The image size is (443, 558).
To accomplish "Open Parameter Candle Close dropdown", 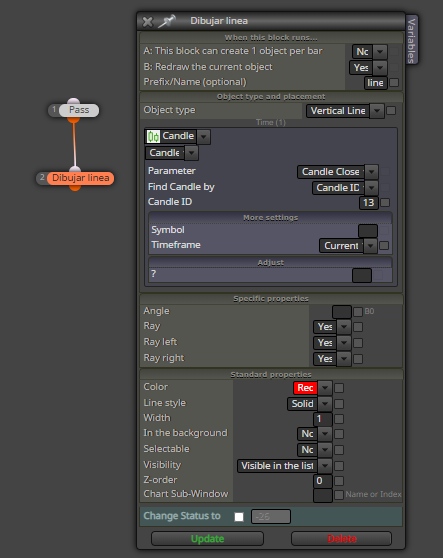I will pos(337,172).
